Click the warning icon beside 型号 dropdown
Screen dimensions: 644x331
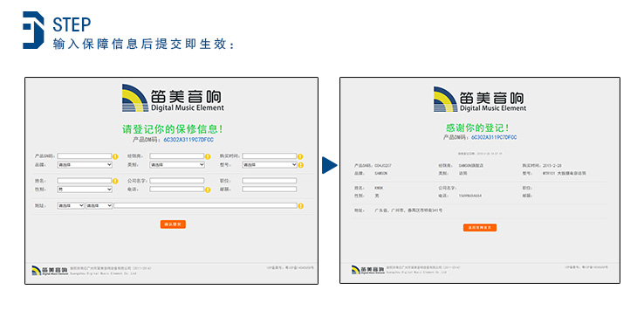point(301,165)
